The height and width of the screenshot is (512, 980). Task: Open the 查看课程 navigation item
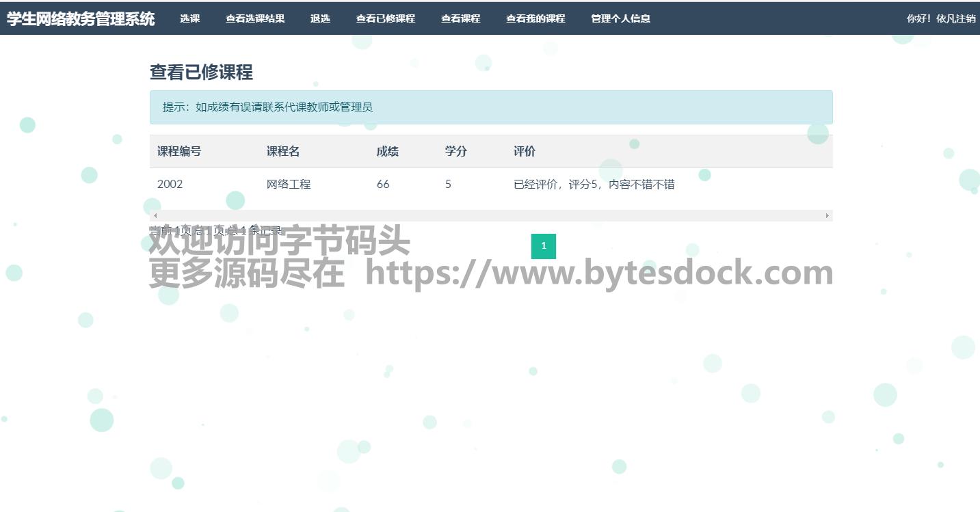point(460,18)
